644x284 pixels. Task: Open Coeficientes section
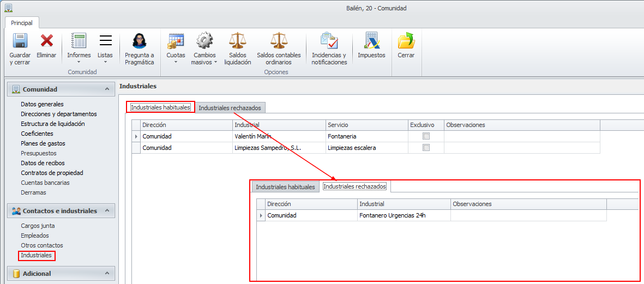tap(37, 134)
